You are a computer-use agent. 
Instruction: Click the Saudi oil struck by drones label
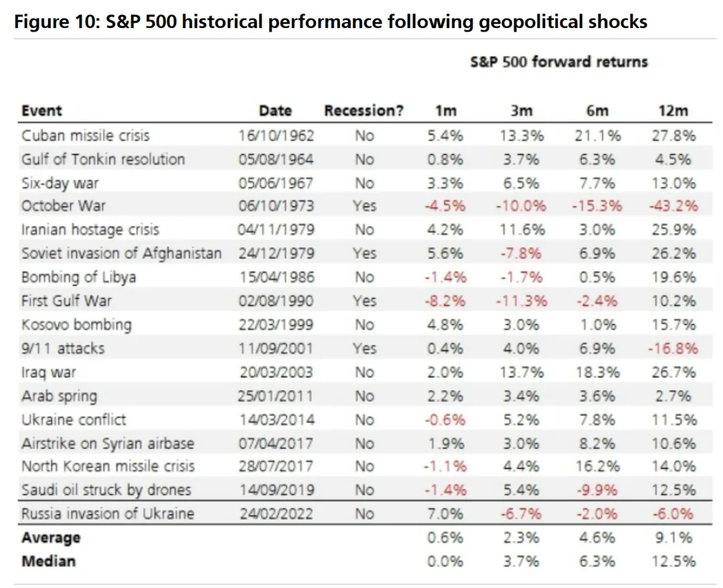coord(106,490)
